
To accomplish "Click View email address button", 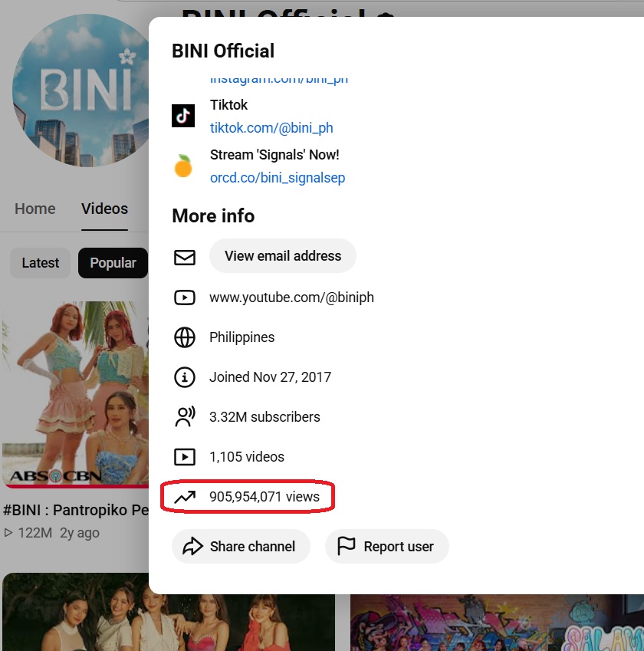I will click(283, 256).
